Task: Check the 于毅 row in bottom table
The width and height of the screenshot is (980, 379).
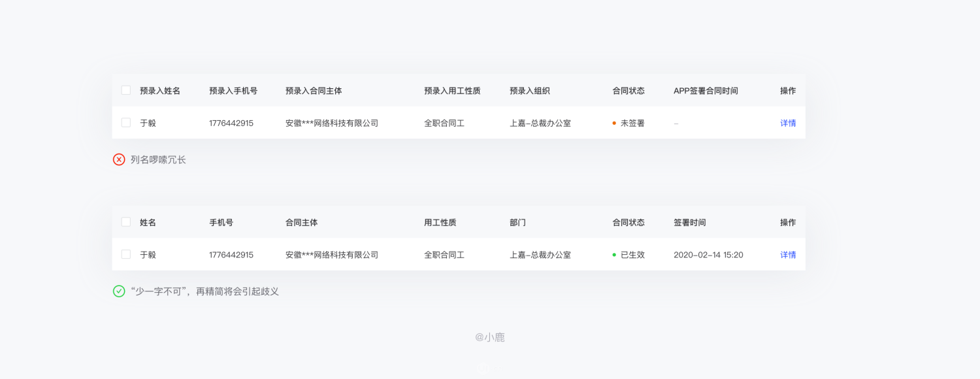Action: 126,254
